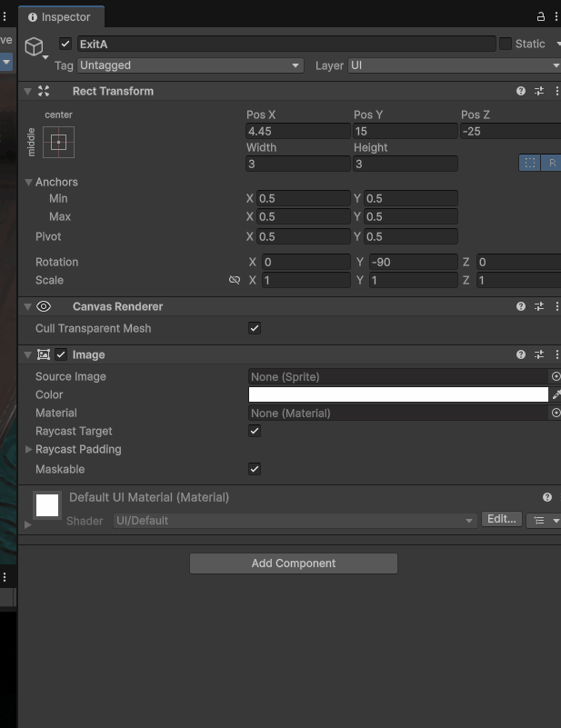Open Rect Transform help reference icon

point(521,91)
